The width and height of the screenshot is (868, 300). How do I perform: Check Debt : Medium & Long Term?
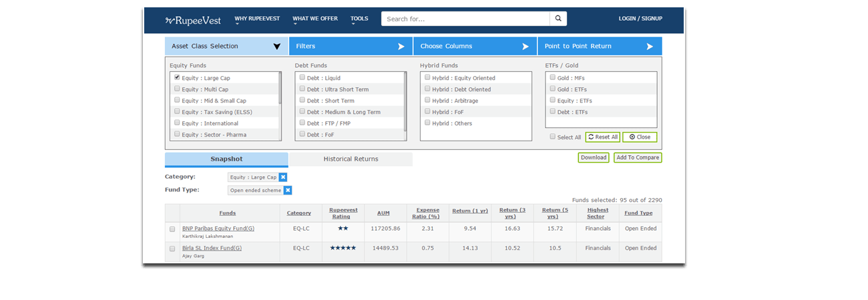(302, 111)
